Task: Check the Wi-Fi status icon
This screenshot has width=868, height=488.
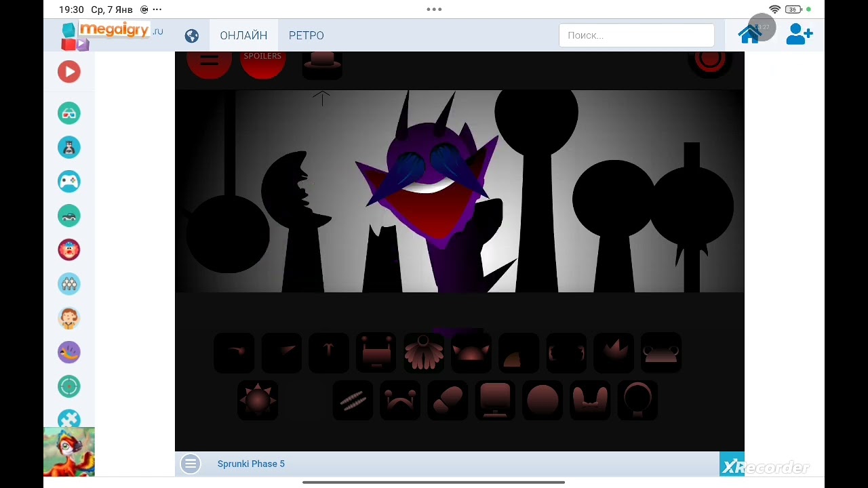Action: [774, 9]
